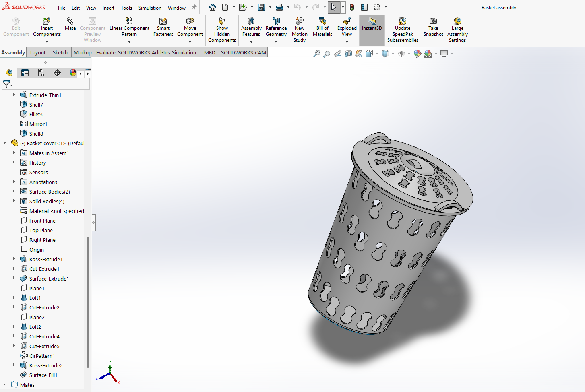Toggle the Instant3D button
This screenshot has width=585, height=392.
pos(372,30)
